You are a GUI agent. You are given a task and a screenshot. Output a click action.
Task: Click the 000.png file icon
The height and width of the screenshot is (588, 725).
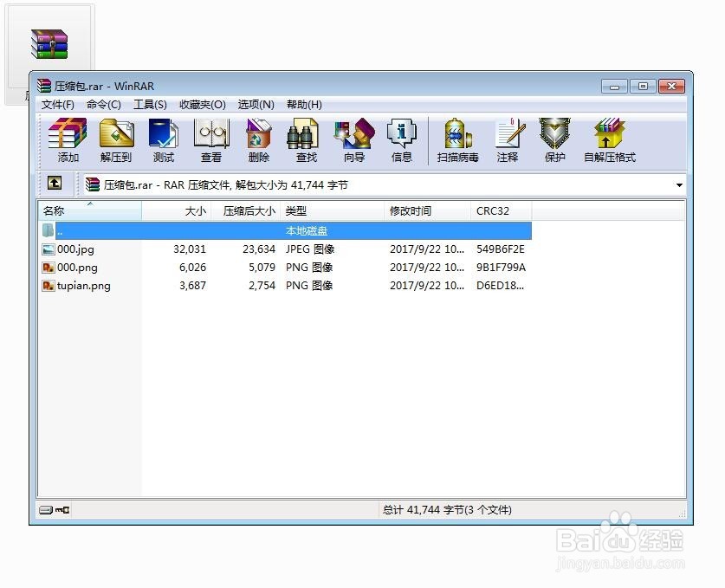49,268
